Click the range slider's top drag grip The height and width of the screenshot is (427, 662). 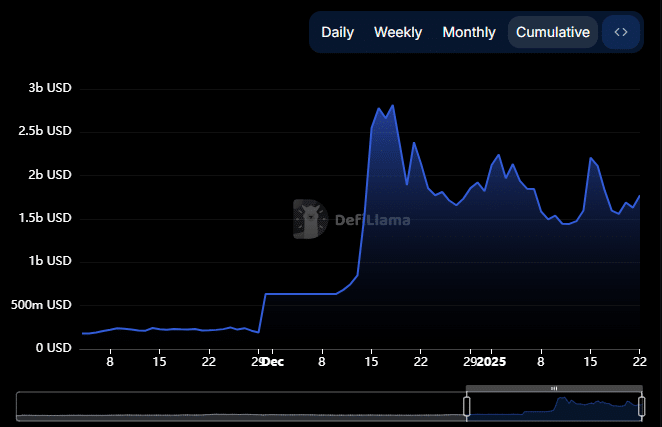coord(553,387)
